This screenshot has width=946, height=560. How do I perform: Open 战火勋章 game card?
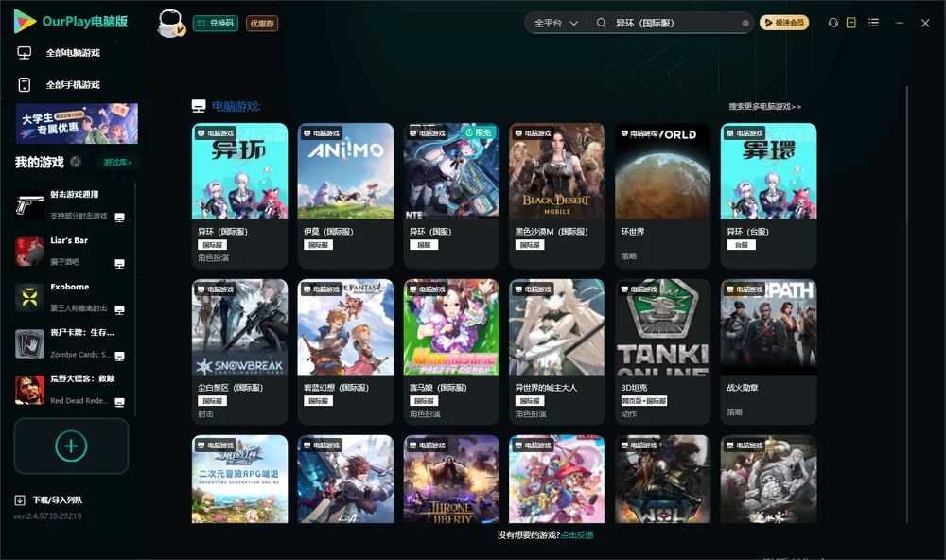click(x=768, y=352)
